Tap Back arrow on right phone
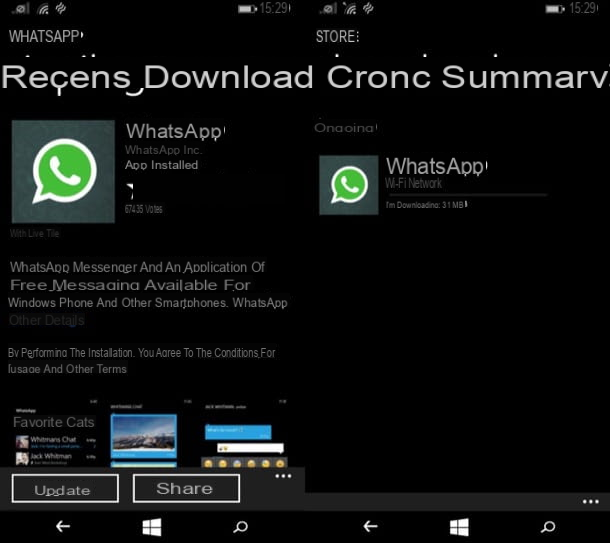610x543 pixels. coord(370,527)
